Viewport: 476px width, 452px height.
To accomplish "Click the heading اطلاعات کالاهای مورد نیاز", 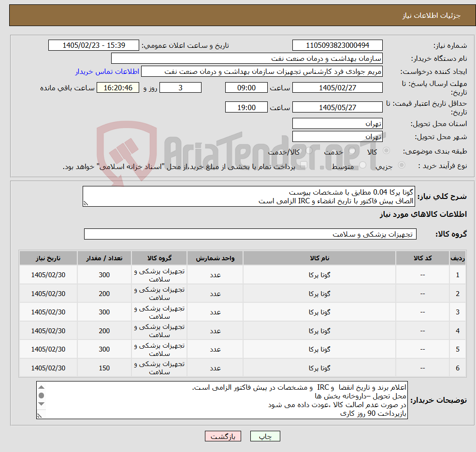I will tap(423, 214).
